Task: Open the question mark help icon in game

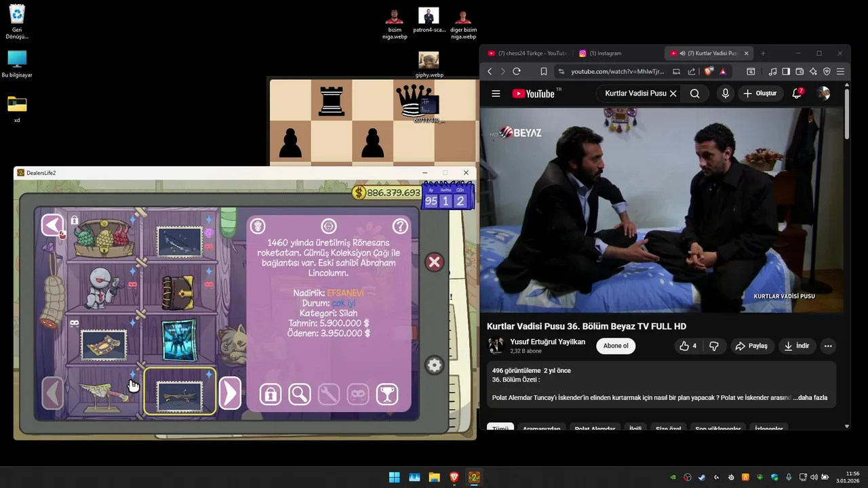Action: 401,226
